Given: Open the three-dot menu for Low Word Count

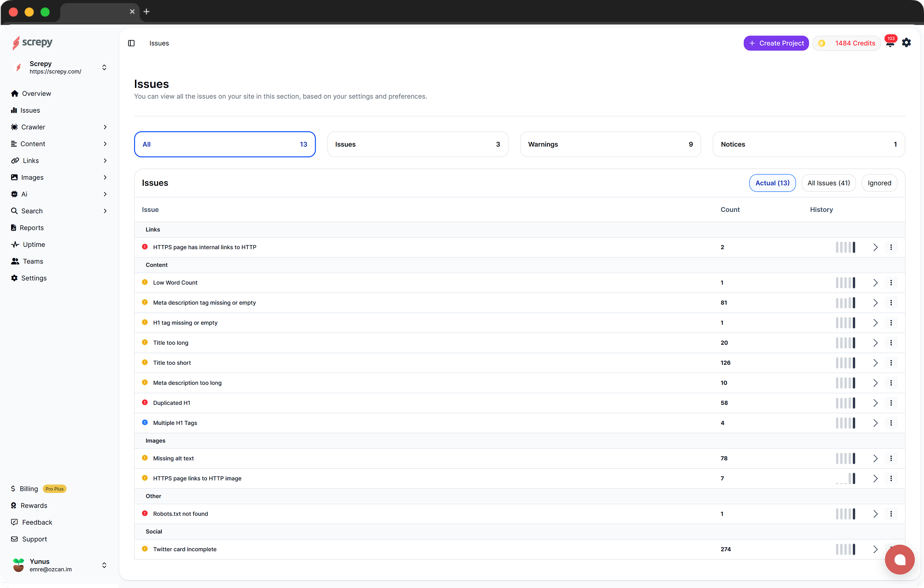Looking at the screenshot, I should (891, 283).
